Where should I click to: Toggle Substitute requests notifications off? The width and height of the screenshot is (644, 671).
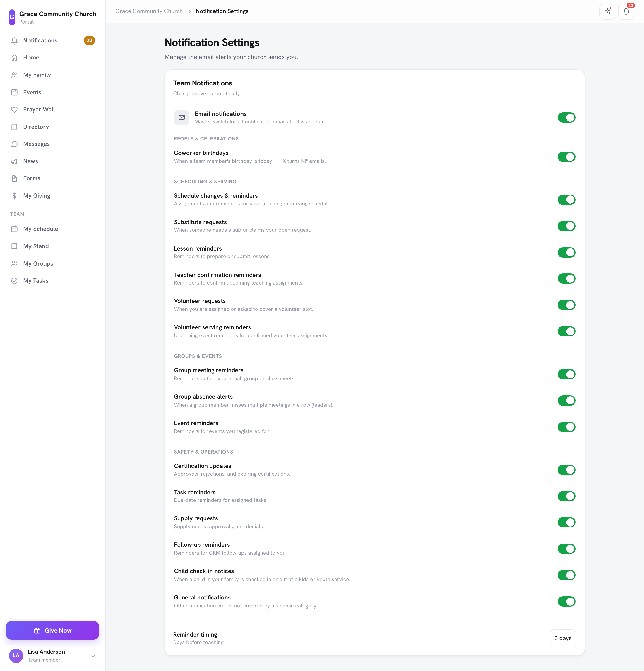[566, 226]
